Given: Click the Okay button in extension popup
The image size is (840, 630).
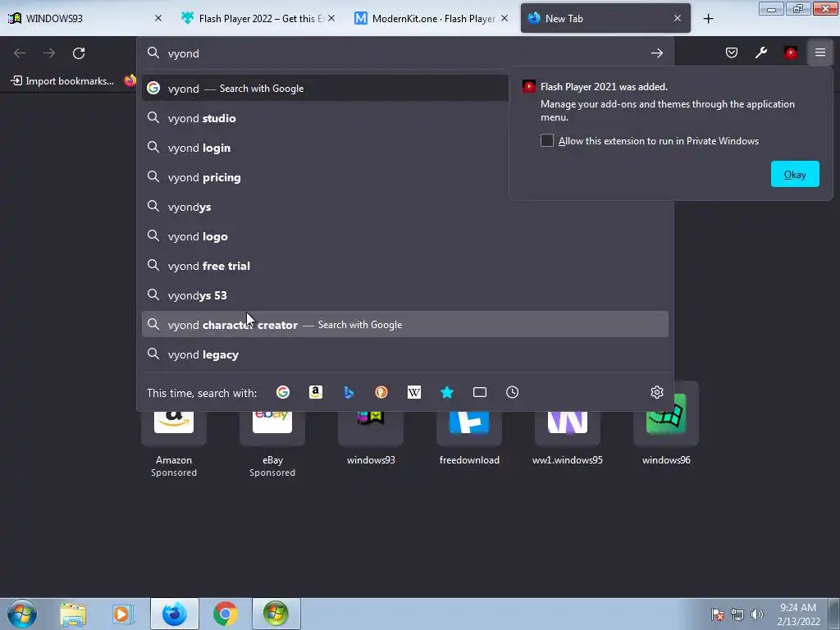Looking at the screenshot, I should [x=795, y=174].
